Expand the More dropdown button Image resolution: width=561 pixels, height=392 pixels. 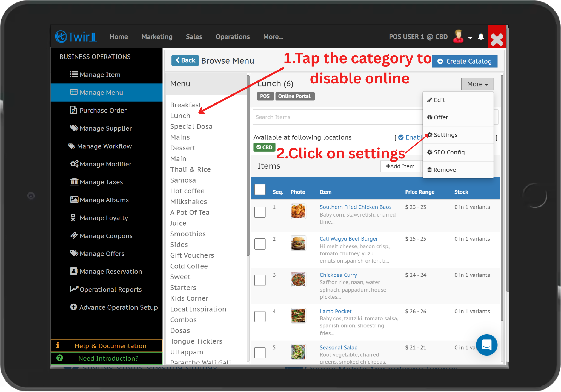(477, 84)
